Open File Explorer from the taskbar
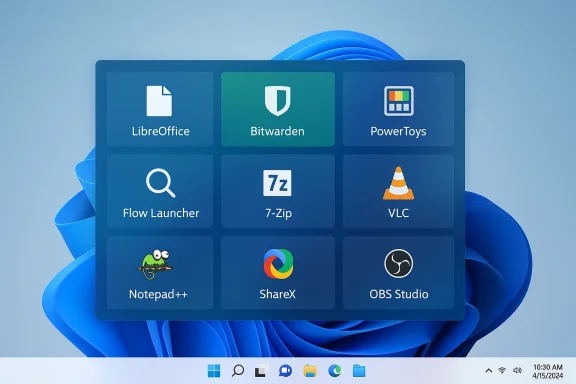The width and height of the screenshot is (576, 384). coord(310,371)
